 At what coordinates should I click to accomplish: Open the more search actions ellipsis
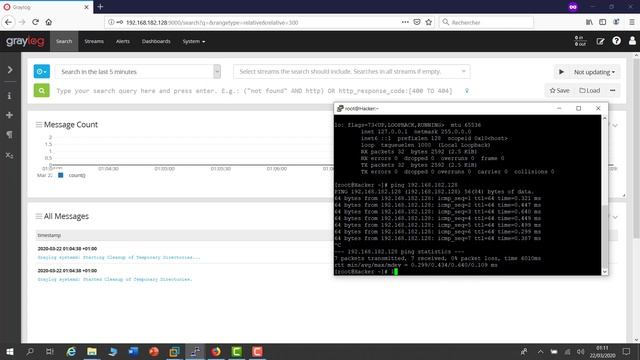tap(613, 91)
